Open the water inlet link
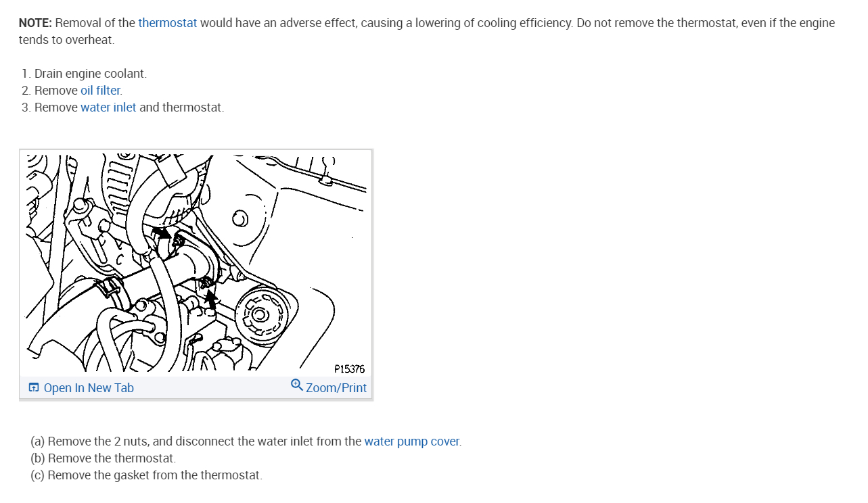 (108, 107)
